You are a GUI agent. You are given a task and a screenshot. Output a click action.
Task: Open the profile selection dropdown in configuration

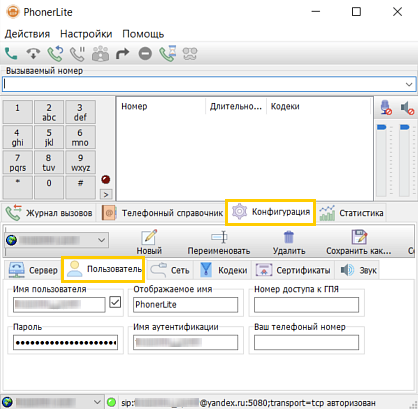coord(57,240)
